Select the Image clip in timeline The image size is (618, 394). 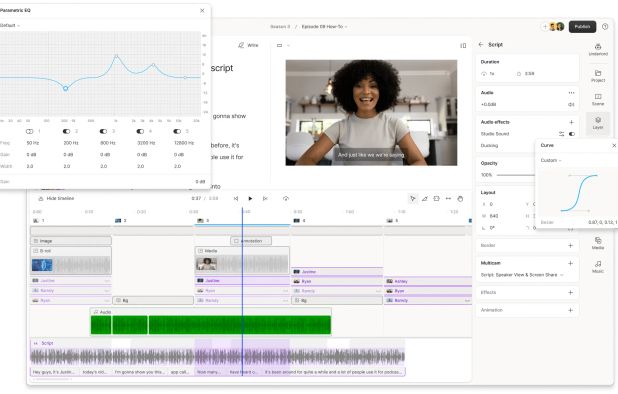71,241
